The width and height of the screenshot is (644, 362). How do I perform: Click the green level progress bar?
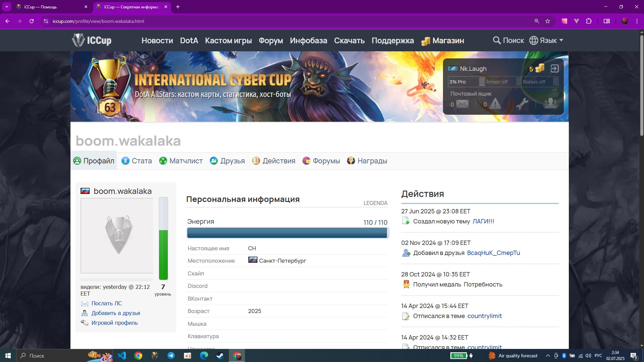pyautogui.click(x=163, y=239)
